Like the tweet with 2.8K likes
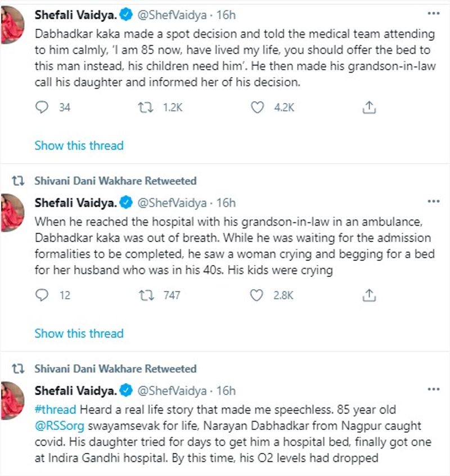This screenshot has width=450, height=476. pos(258,295)
